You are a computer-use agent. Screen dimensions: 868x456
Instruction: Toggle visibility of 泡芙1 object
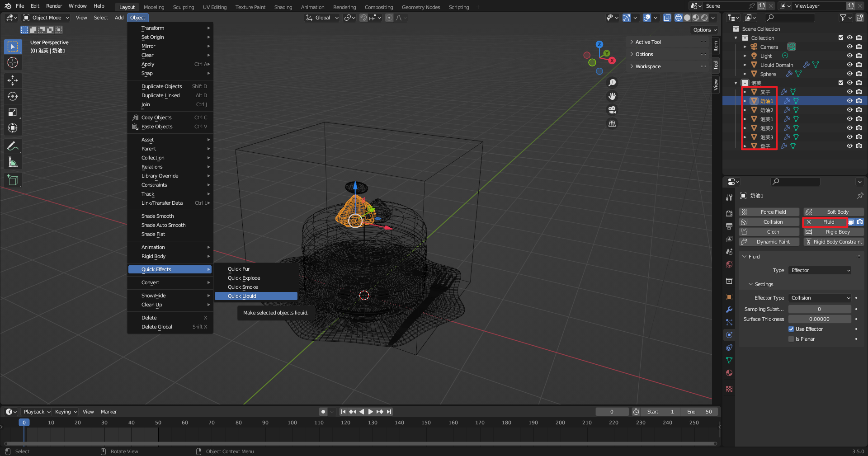point(849,119)
